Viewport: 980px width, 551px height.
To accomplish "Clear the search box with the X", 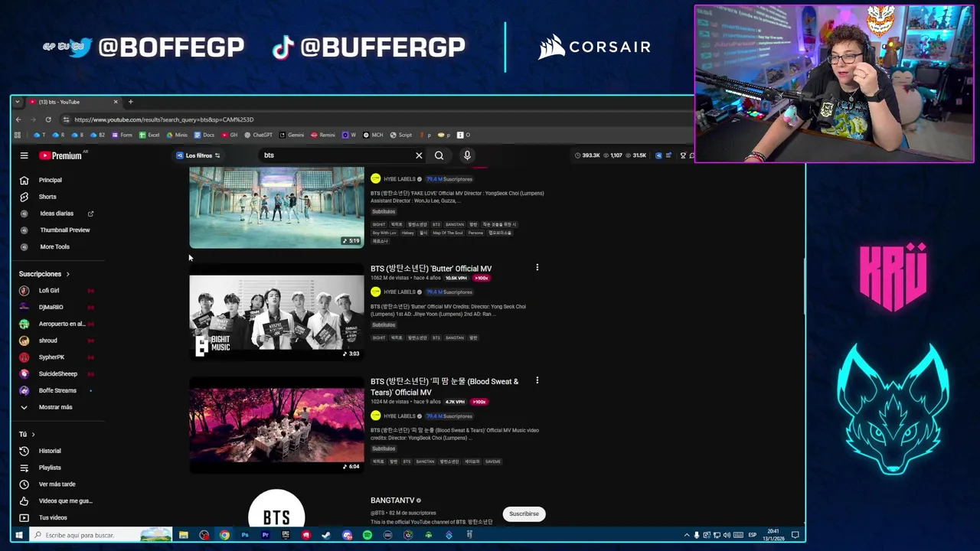I will point(419,155).
